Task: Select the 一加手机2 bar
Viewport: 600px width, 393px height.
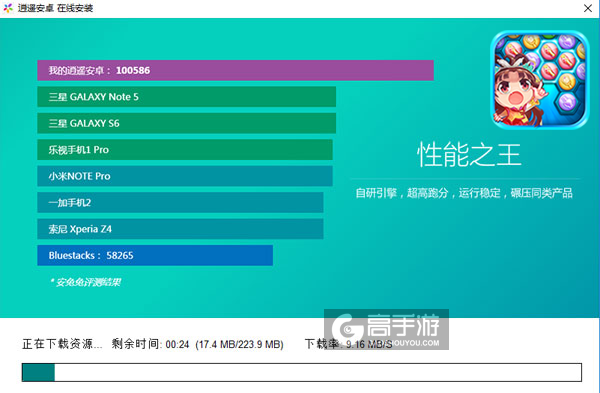Action: (x=180, y=202)
